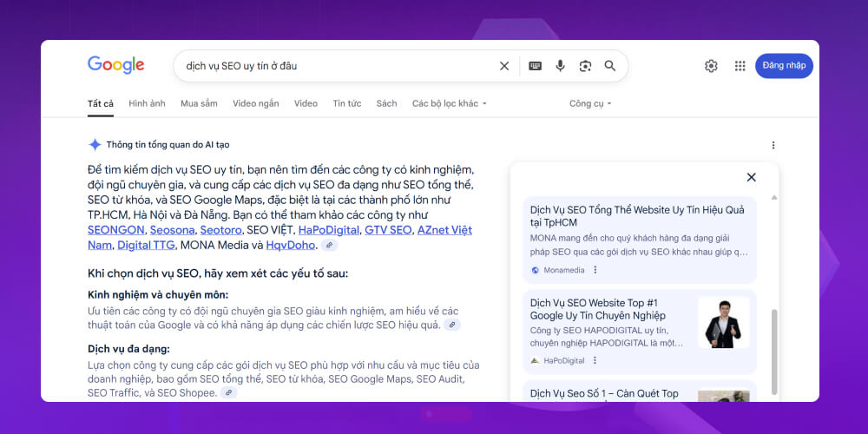
Task: Switch to the 'Video ngắn' tab
Action: coord(256,103)
